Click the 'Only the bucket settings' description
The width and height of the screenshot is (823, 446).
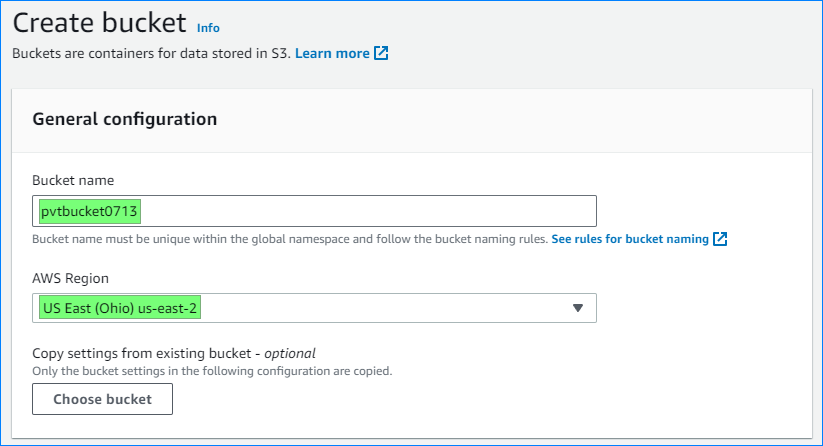click(x=212, y=371)
